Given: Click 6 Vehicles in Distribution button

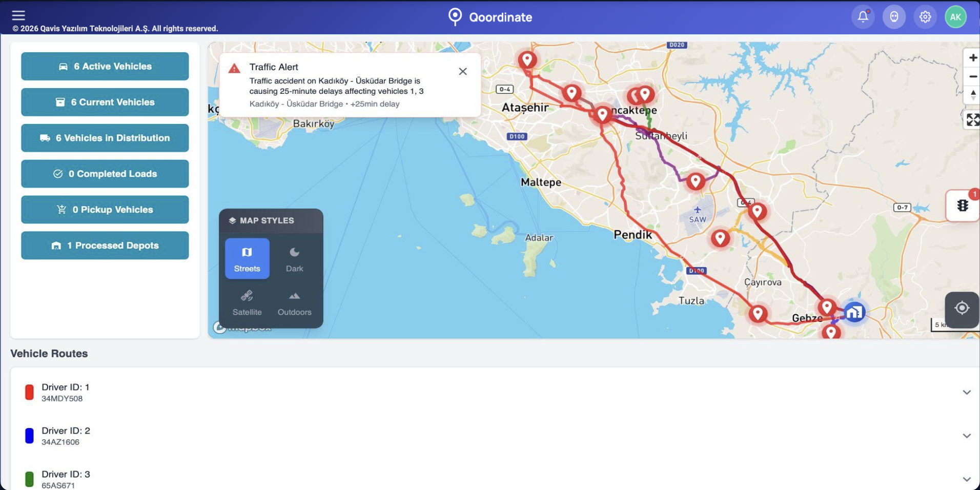Looking at the screenshot, I should point(105,138).
